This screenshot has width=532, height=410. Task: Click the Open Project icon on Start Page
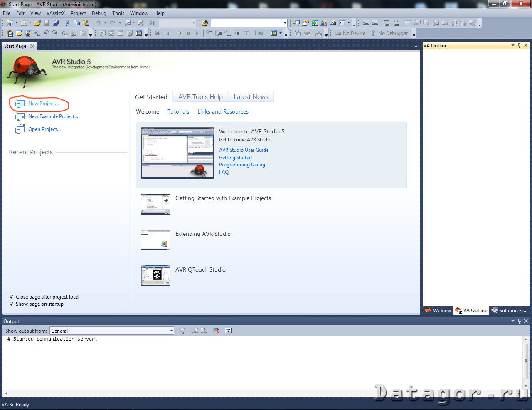tap(20, 129)
